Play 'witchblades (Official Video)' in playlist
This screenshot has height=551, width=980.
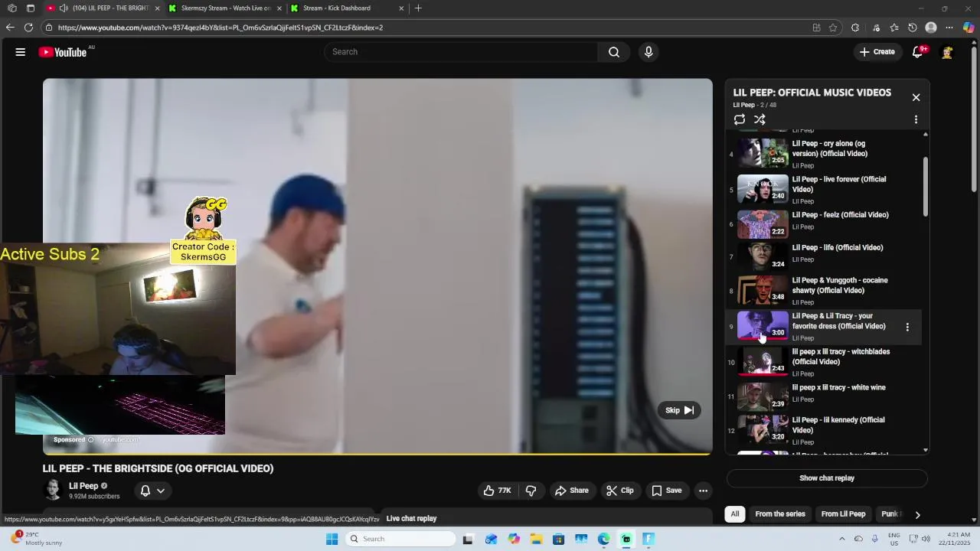point(825,362)
